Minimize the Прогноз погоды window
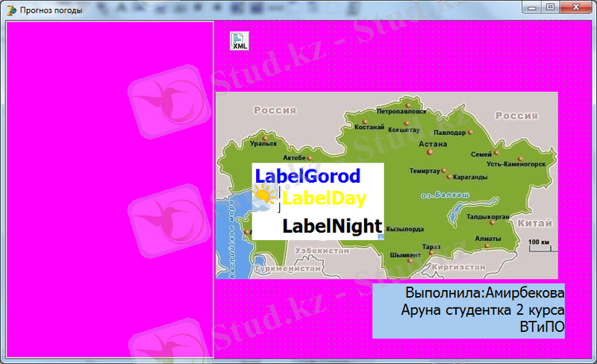Image resolution: width=597 pixels, height=364 pixels. click(x=533, y=7)
